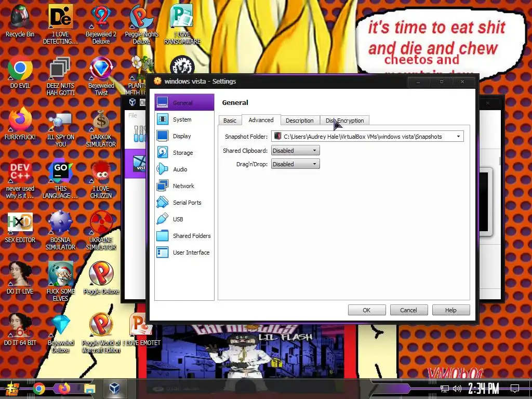Click the taskbar clock showing 2:34 PM
This screenshot has width=532, height=399.
tap(484, 389)
